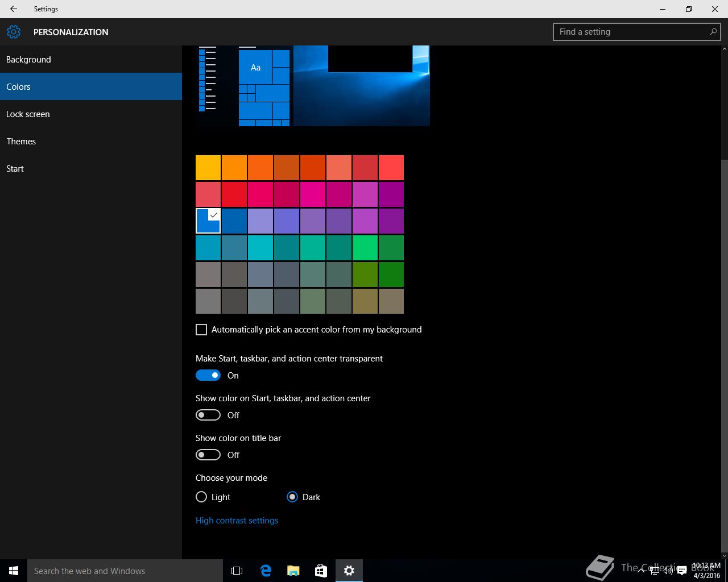Pick the bright green swatch in teal row
Screen dimensions: 728x582
(365, 248)
